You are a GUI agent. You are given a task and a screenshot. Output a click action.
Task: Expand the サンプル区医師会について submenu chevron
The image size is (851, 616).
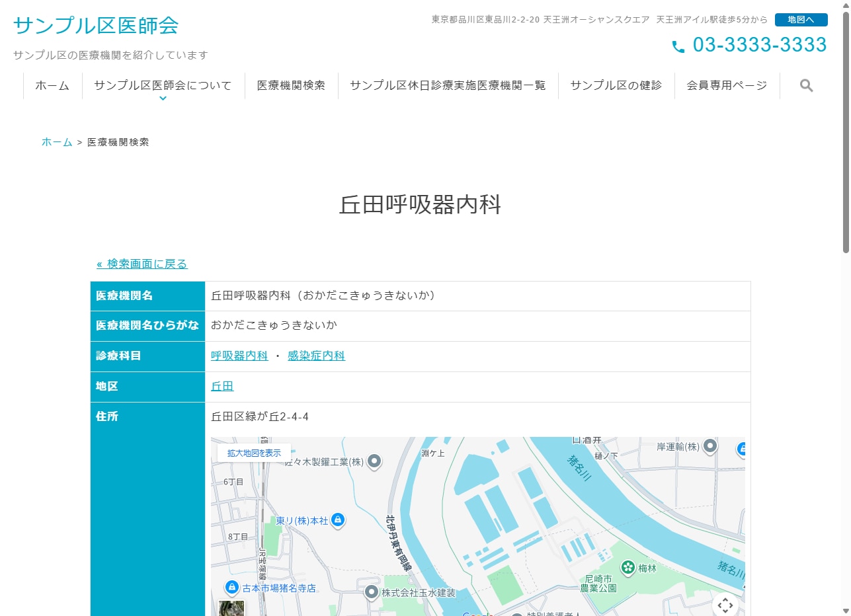coord(163,98)
